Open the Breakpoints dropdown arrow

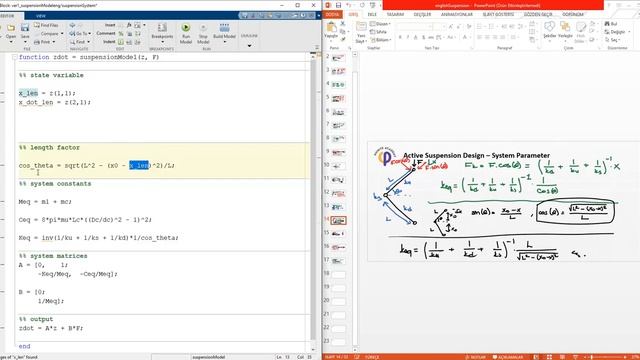162,42
